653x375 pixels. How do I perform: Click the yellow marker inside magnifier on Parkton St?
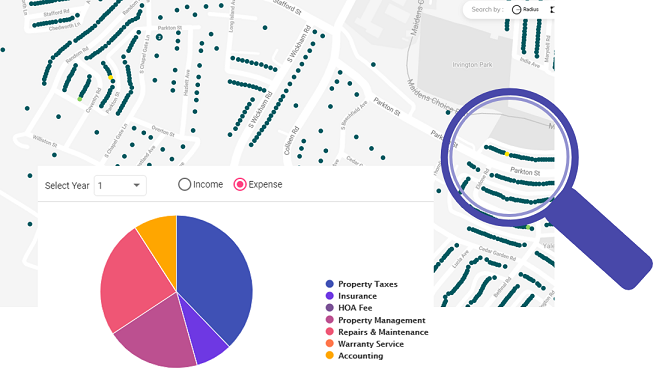(x=507, y=154)
